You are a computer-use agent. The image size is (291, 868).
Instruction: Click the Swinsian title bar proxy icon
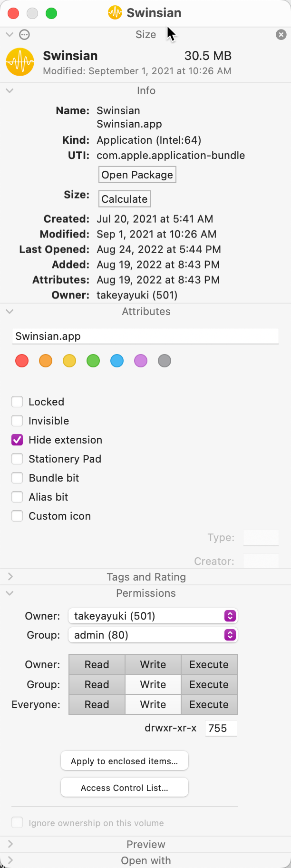pyautogui.click(x=115, y=13)
